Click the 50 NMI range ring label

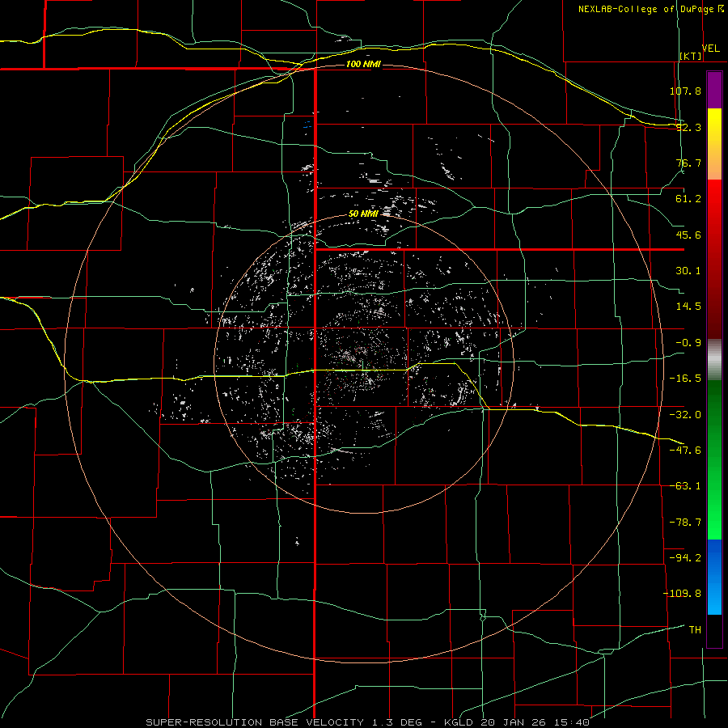[x=363, y=214]
